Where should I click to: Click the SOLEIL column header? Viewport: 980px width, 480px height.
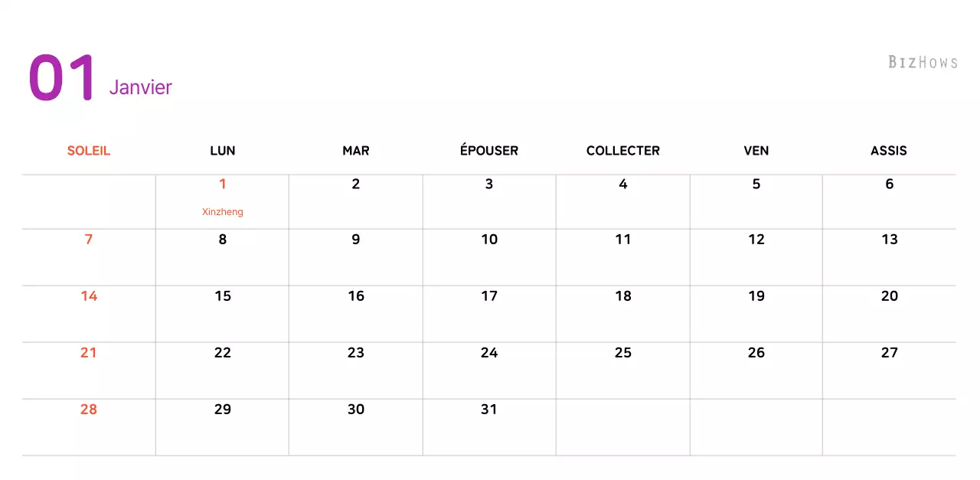click(x=89, y=151)
